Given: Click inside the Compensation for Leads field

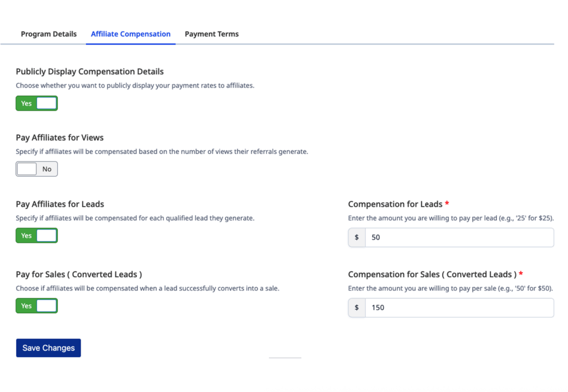Looking at the screenshot, I should pyautogui.click(x=459, y=237).
